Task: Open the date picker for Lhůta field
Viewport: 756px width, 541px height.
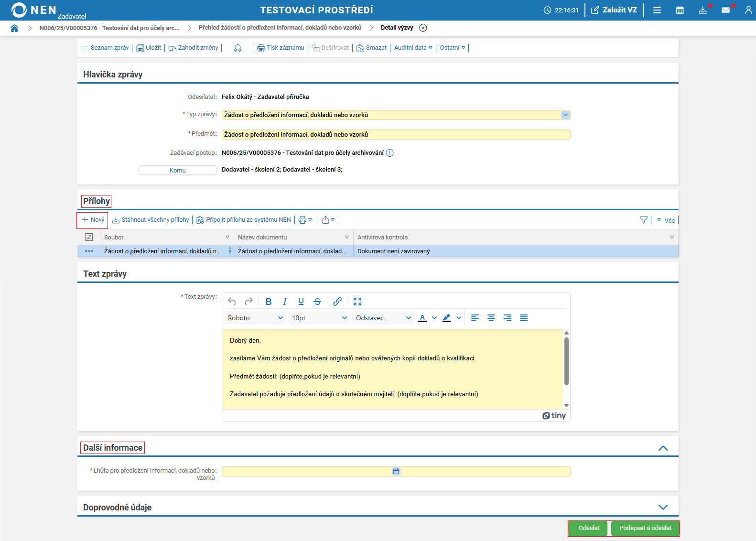Action: click(396, 472)
